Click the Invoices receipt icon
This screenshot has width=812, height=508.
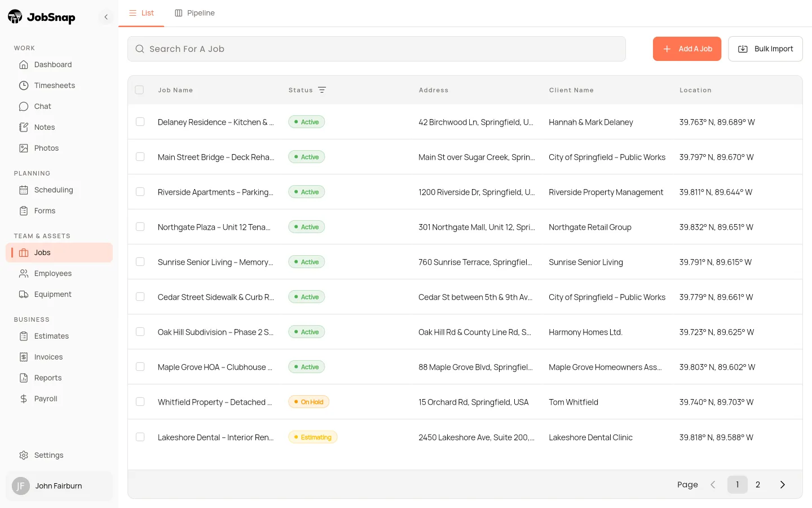24,357
